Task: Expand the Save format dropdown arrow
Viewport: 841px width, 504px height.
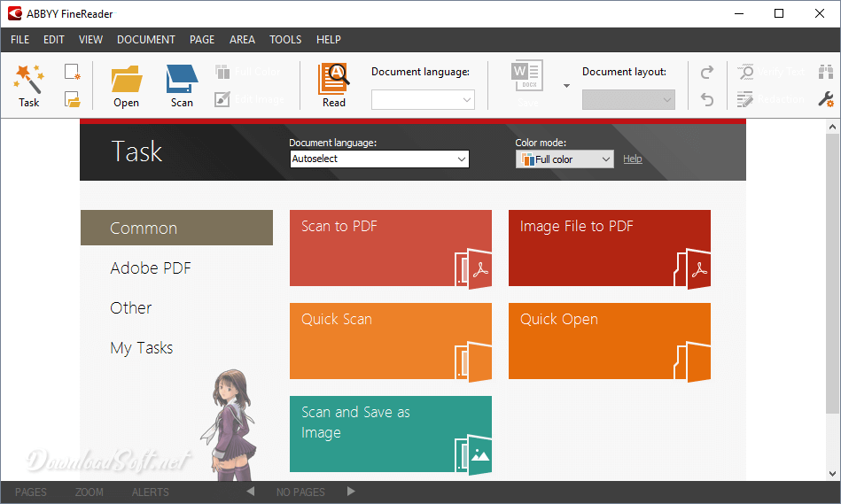Action: pos(566,86)
